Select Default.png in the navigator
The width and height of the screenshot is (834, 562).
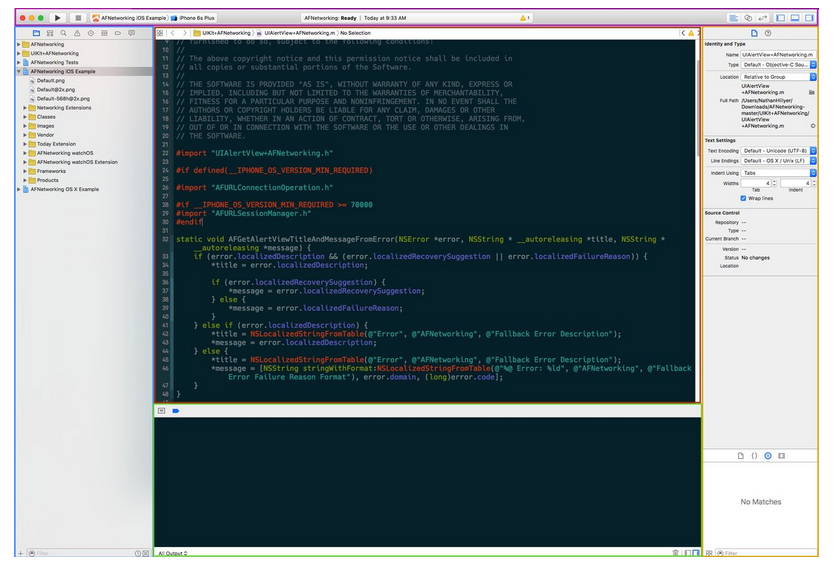click(x=51, y=81)
